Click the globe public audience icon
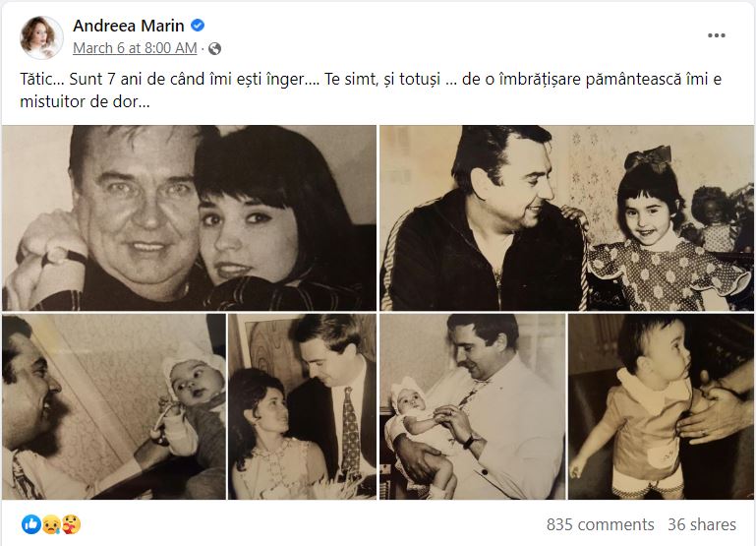Image resolution: width=756 pixels, height=546 pixels. [215, 48]
